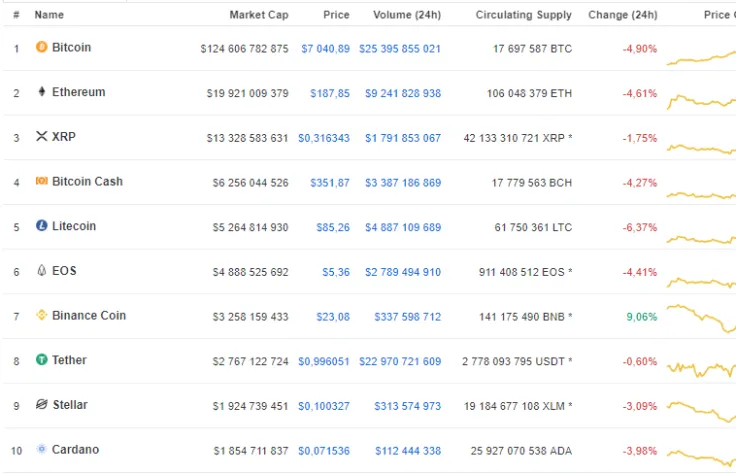The height and width of the screenshot is (474, 736).
Task: Click the blue Litecoin icon
Action: 42,226
